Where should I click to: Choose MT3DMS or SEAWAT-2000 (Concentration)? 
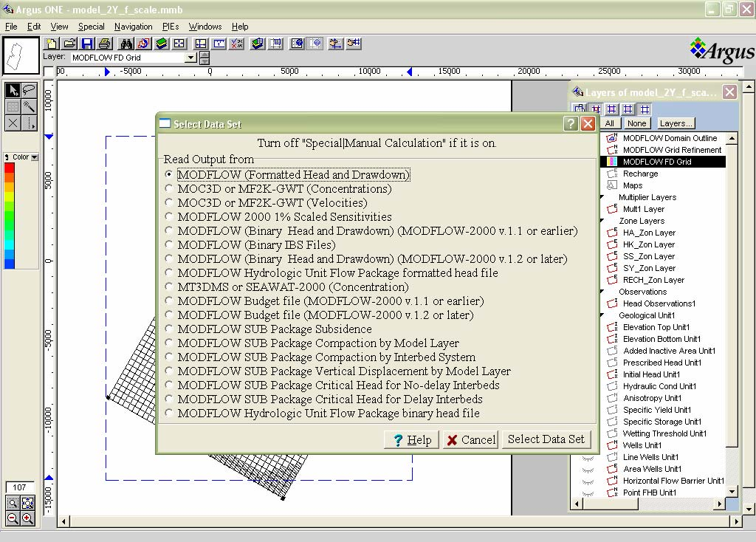coord(168,287)
